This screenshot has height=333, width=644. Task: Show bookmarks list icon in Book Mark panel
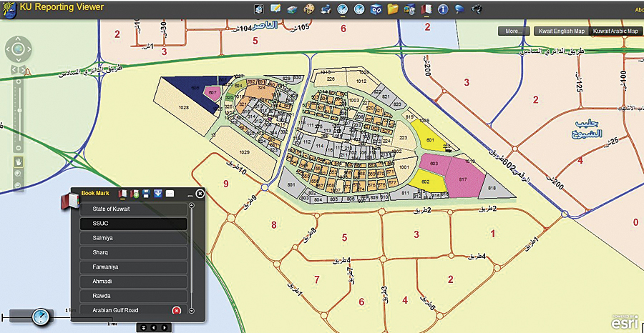click(122, 194)
